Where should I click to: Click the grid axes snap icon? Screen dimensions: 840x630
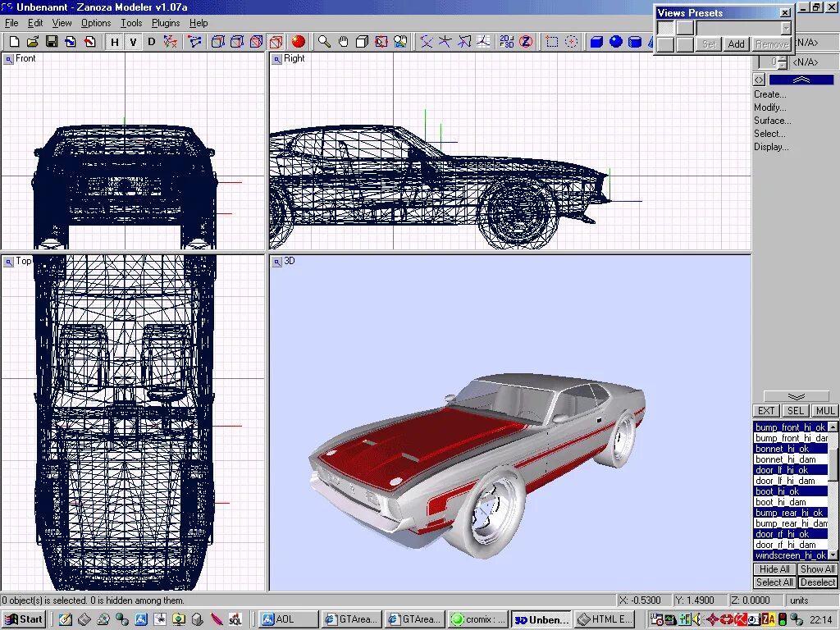(483, 42)
